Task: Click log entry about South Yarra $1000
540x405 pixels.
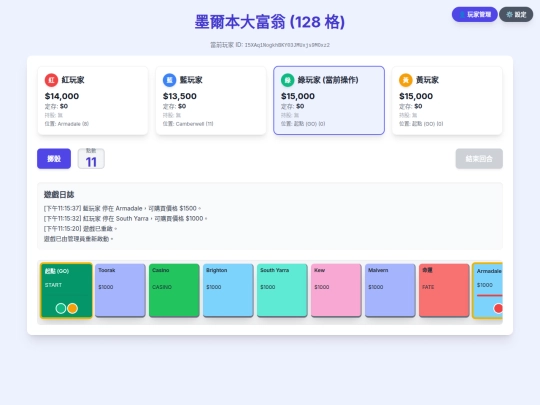Action: [125, 218]
